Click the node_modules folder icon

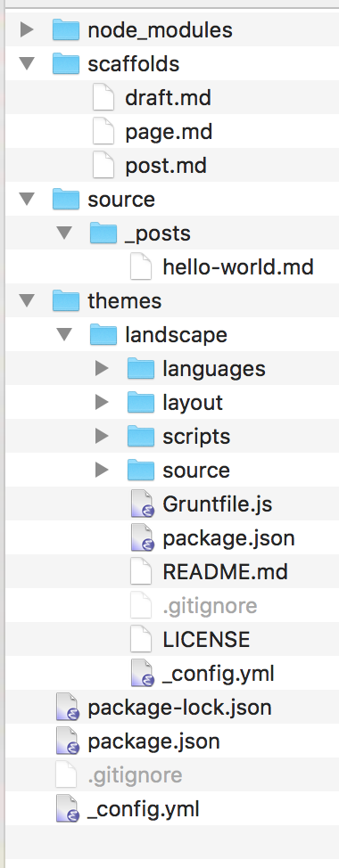(66, 30)
